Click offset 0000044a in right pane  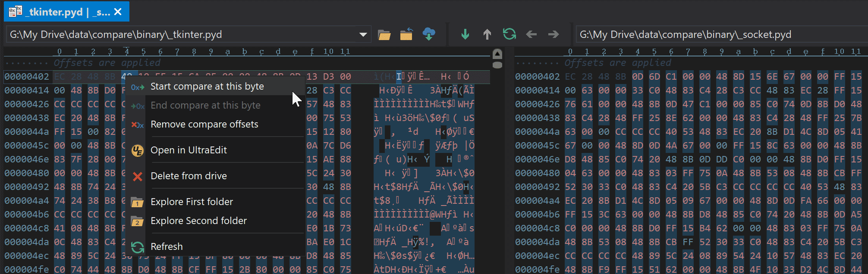(538, 132)
